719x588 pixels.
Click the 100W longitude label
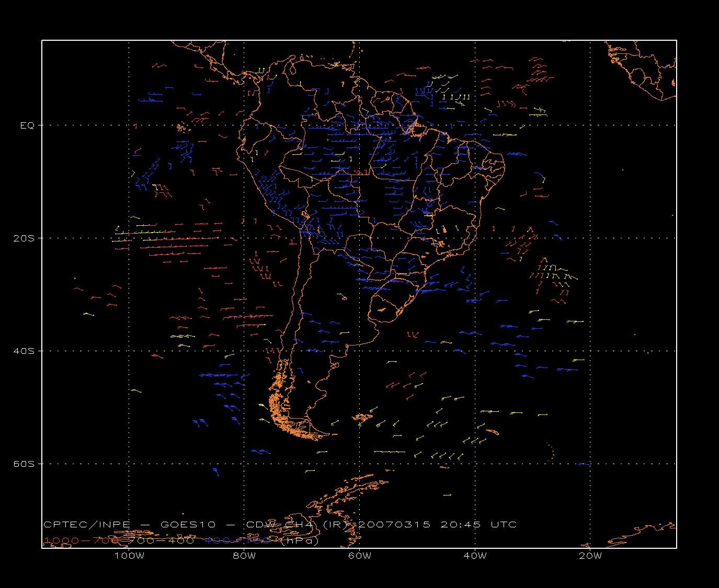pyautogui.click(x=129, y=556)
